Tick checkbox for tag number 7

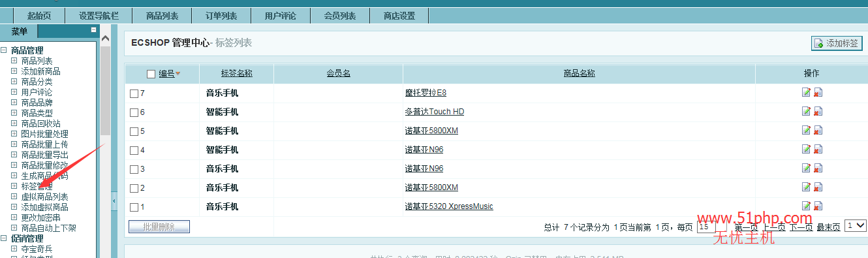coord(134,93)
